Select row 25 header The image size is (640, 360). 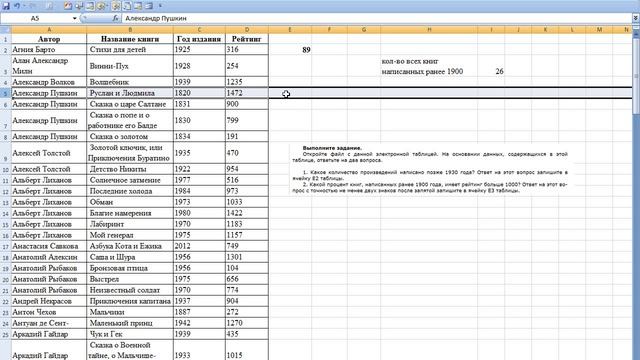click(5, 335)
